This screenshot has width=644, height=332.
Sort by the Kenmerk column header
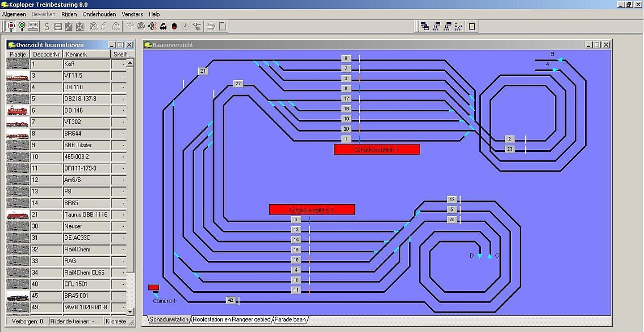click(86, 54)
